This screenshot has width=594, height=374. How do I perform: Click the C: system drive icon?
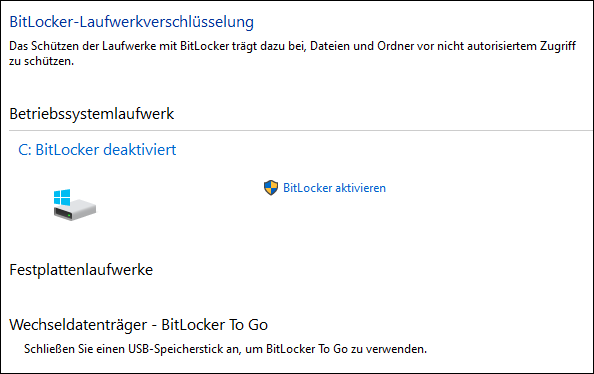pos(75,205)
